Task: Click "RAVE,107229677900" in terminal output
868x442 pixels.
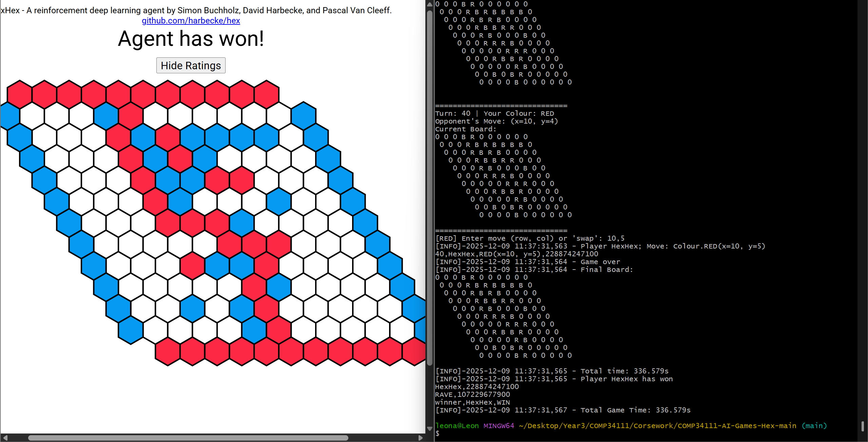Action: click(472, 394)
